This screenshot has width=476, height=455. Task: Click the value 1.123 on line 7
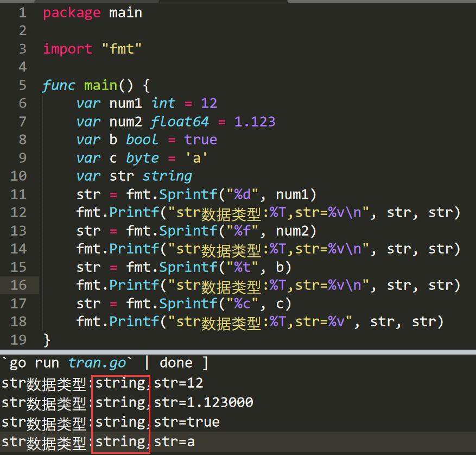[x=255, y=122]
